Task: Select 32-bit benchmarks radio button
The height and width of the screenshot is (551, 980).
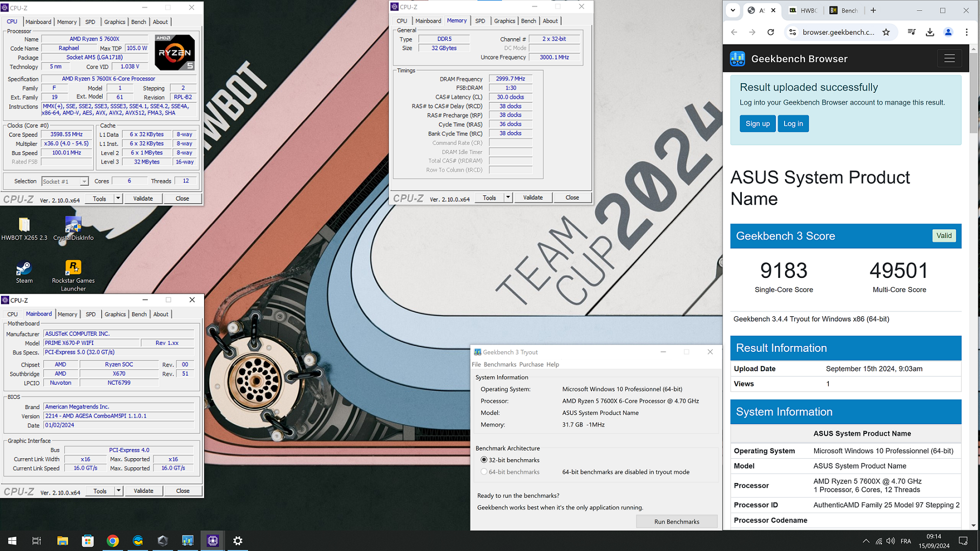Action: pos(484,460)
